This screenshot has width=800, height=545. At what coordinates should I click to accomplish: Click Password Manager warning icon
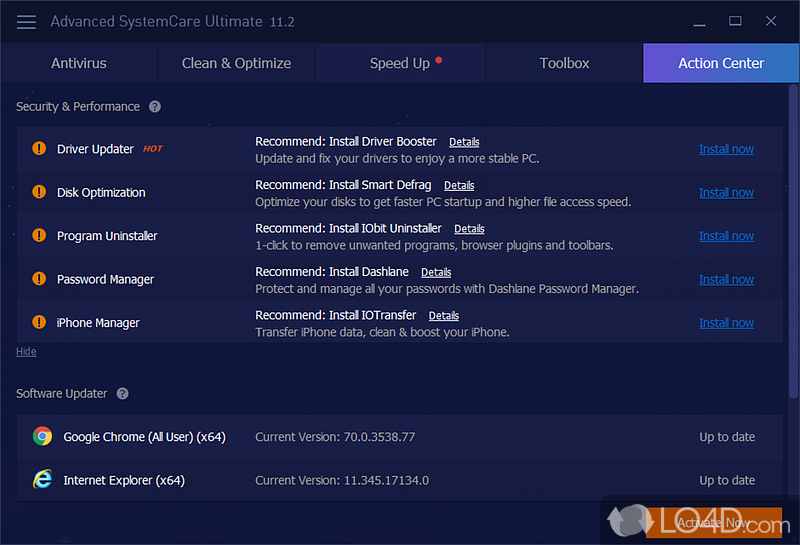coord(39,279)
